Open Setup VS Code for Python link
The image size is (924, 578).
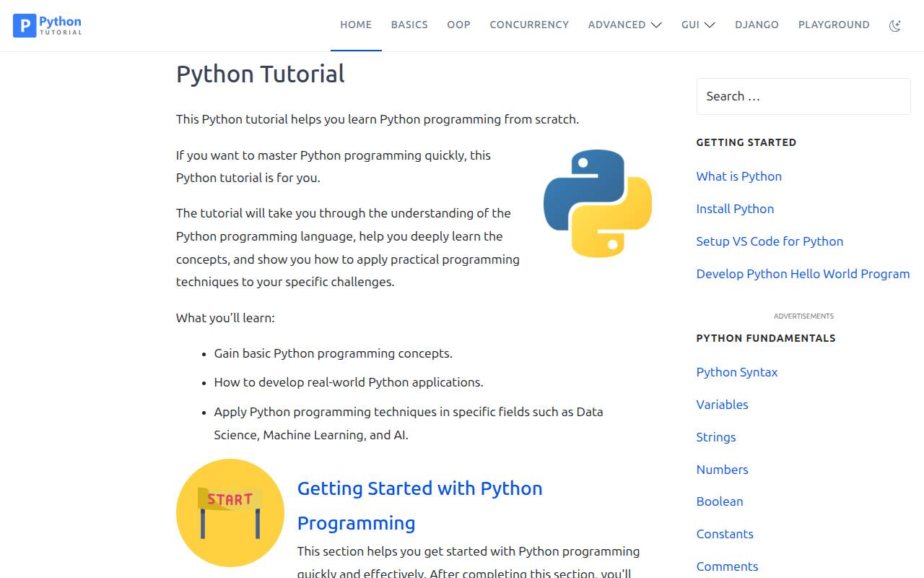(770, 241)
